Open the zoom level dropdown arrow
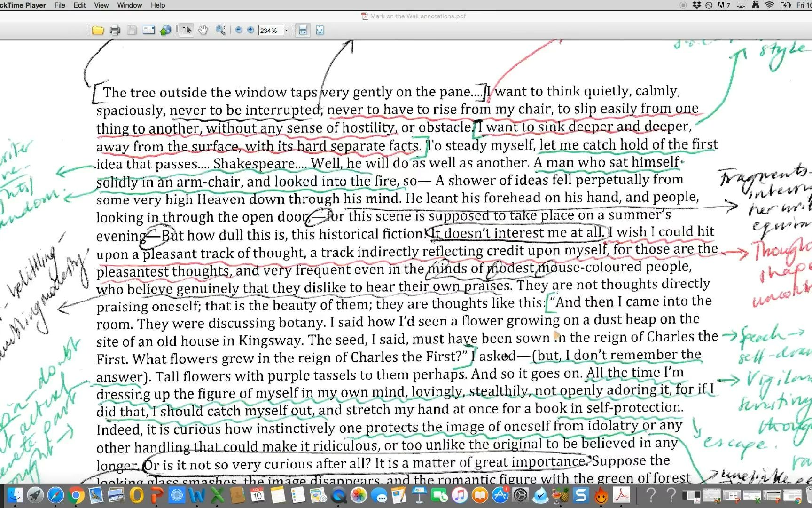This screenshot has width=812, height=508. (287, 31)
